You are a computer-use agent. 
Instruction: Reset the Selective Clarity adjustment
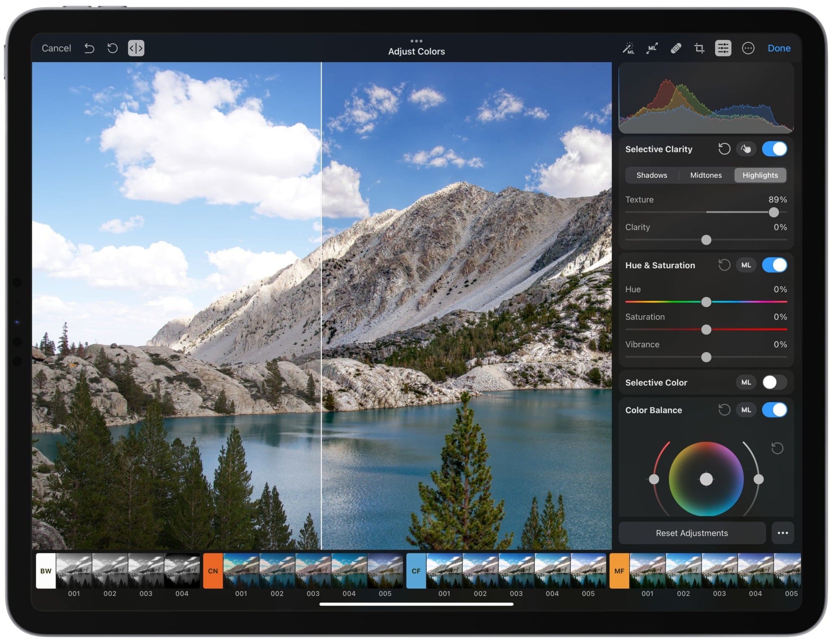(724, 149)
